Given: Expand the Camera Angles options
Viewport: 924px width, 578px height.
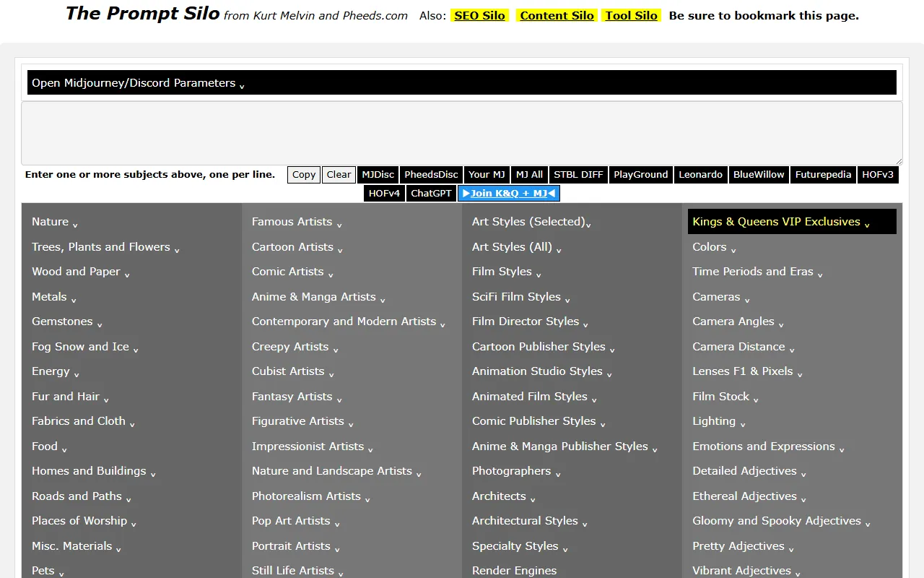Looking at the screenshot, I should pos(737,322).
